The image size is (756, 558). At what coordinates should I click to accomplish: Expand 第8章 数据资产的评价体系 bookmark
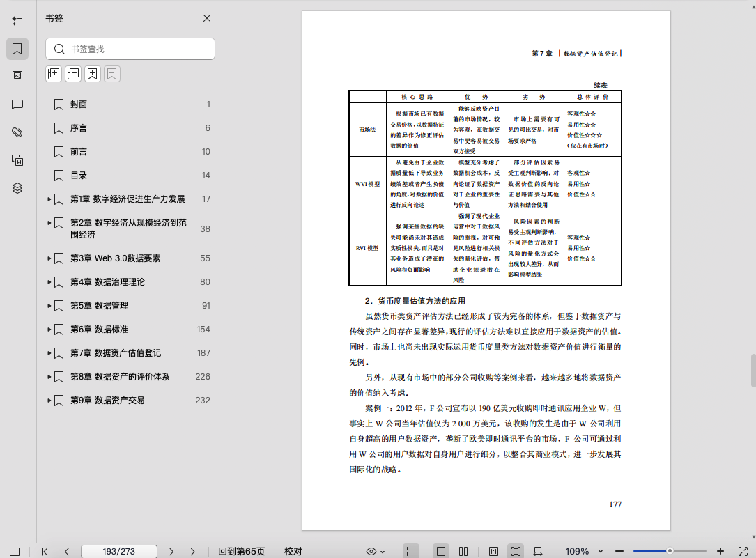[49, 376]
